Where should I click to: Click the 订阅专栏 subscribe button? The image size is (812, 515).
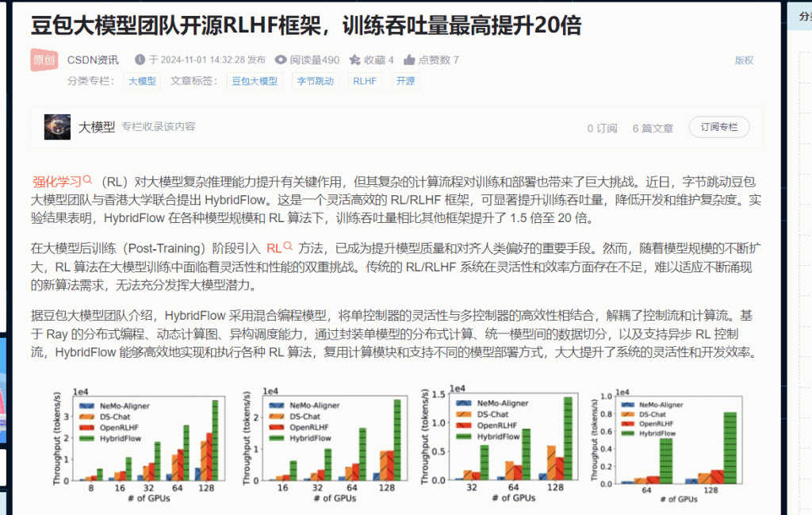(718, 127)
